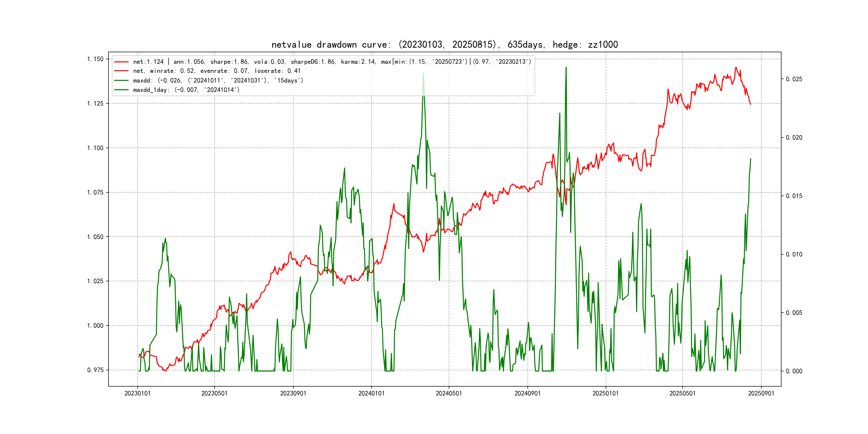Click the 20240501 x-axis date label
The image size is (868, 434).
coord(449,393)
